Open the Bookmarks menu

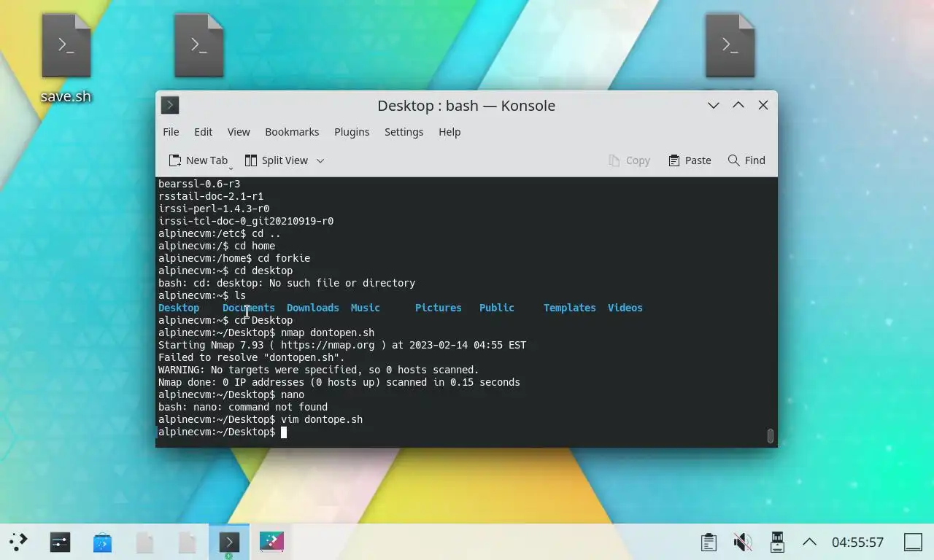(x=292, y=132)
